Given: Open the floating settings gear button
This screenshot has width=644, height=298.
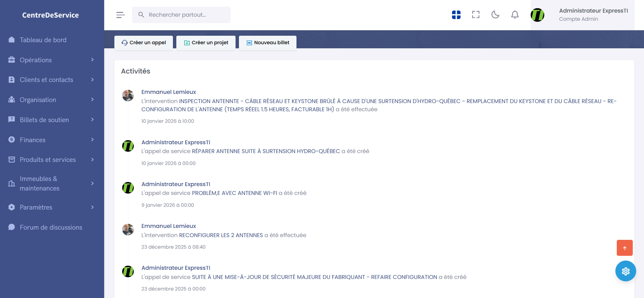Looking at the screenshot, I should [x=626, y=271].
